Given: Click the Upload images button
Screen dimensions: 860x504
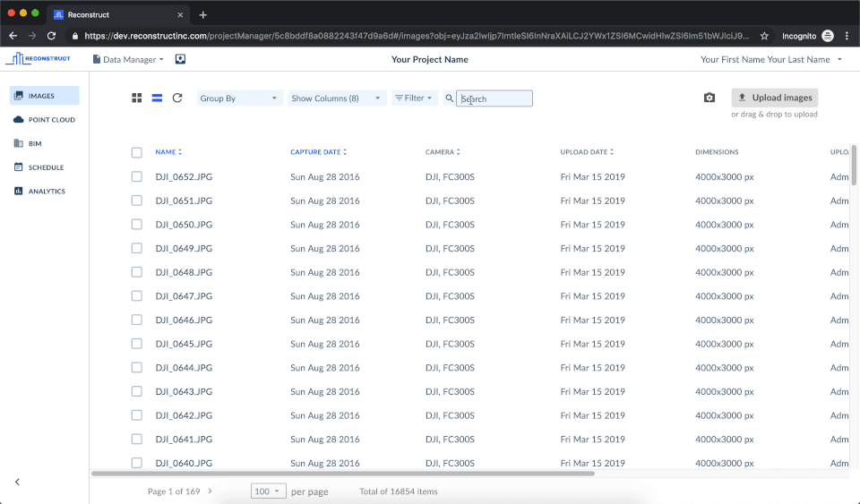Looking at the screenshot, I should click(774, 98).
